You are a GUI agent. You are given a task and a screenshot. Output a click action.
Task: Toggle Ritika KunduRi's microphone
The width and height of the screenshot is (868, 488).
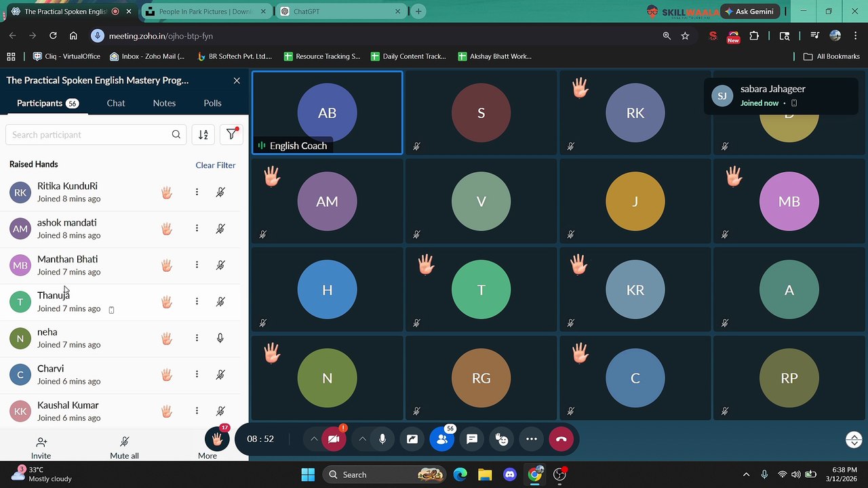click(x=220, y=192)
